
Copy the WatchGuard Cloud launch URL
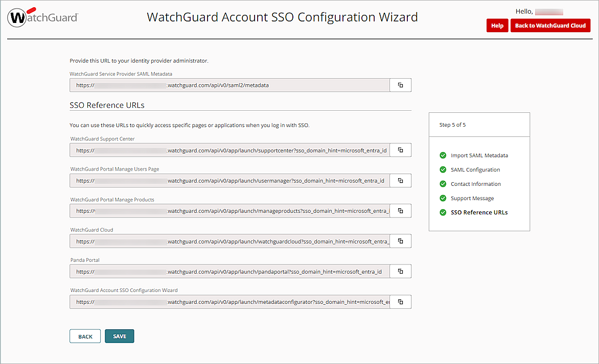400,240
